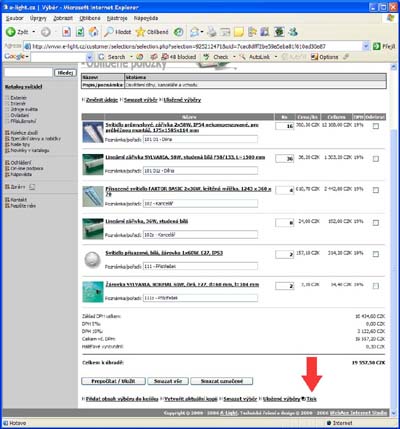Click thumbnail of first industrial fluorescent fixture

93,132
